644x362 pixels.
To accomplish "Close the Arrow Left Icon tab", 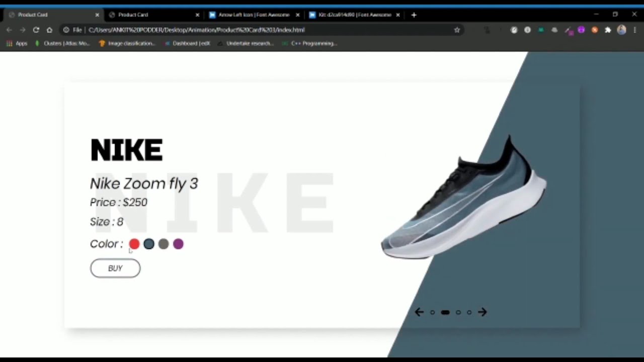I will pyautogui.click(x=298, y=15).
